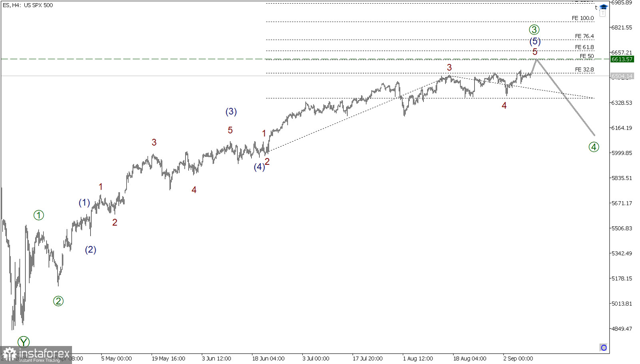Click the 19 May 16:00 time label
Screen dimensions: 640x364
(168, 358)
